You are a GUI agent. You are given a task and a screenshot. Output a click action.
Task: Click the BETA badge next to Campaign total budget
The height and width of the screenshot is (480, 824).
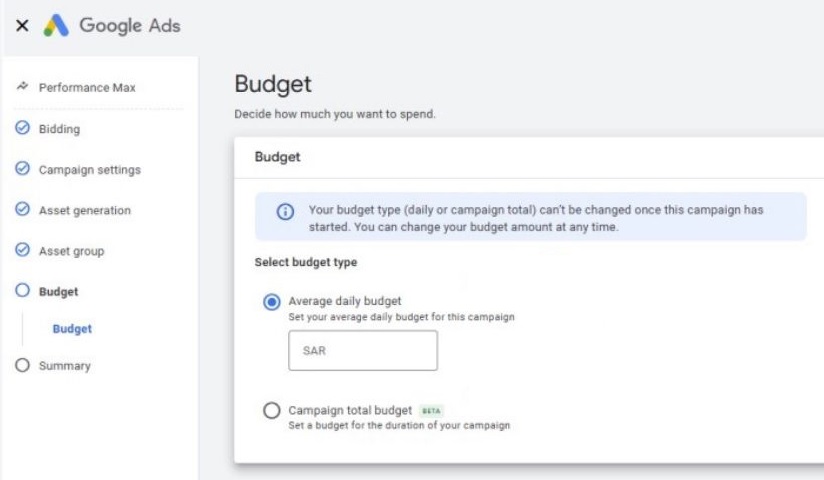[431, 411]
